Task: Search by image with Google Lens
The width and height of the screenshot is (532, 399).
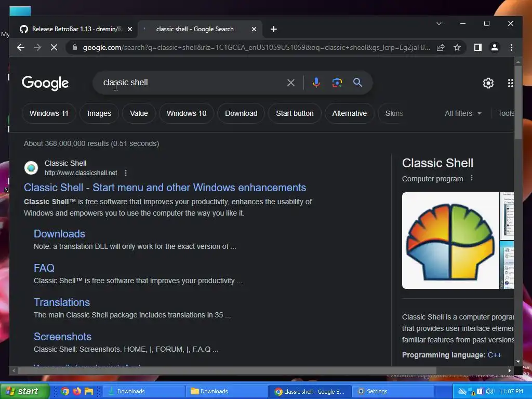Action: [x=337, y=83]
